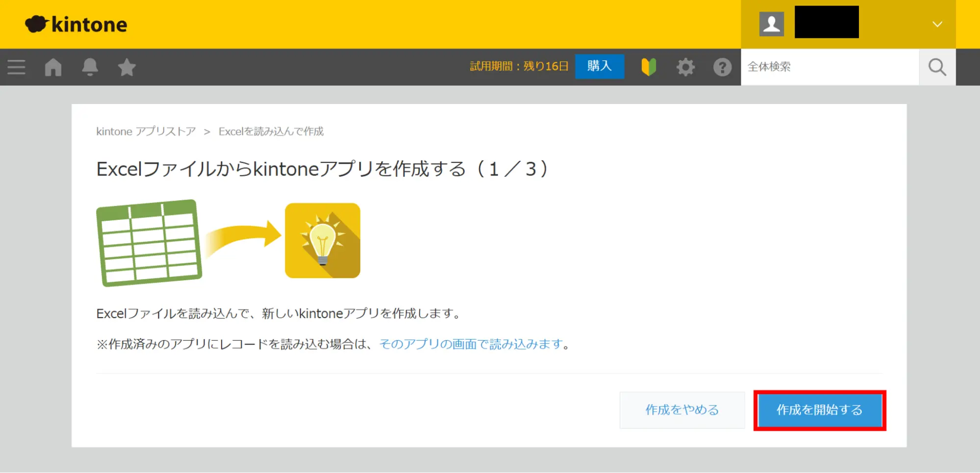Expand the user account dropdown chevron
Screen dimensions: 980x473
(x=937, y=24)
